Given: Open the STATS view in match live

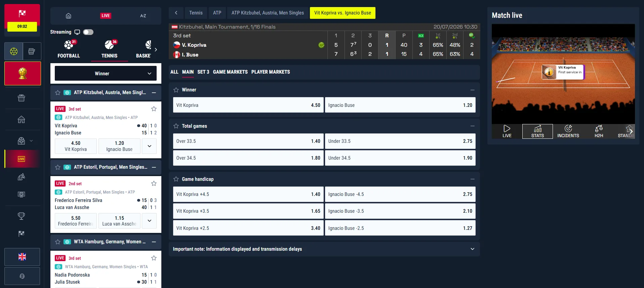Looking at the screenshot, I should pos(537,131).
